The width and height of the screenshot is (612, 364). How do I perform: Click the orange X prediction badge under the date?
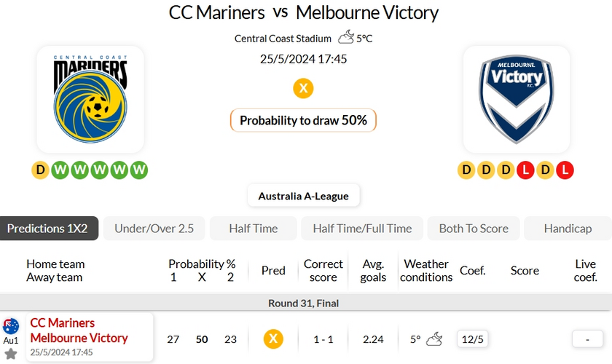tap(303, 88)
